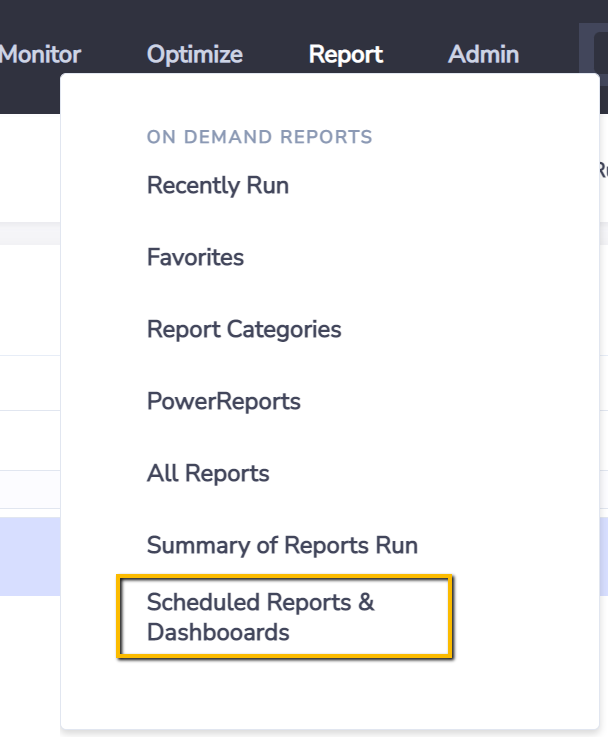Screen dimensions: 608x755
Task: Open the Optimize navigation menu
Action: click(x=194, y=54)
